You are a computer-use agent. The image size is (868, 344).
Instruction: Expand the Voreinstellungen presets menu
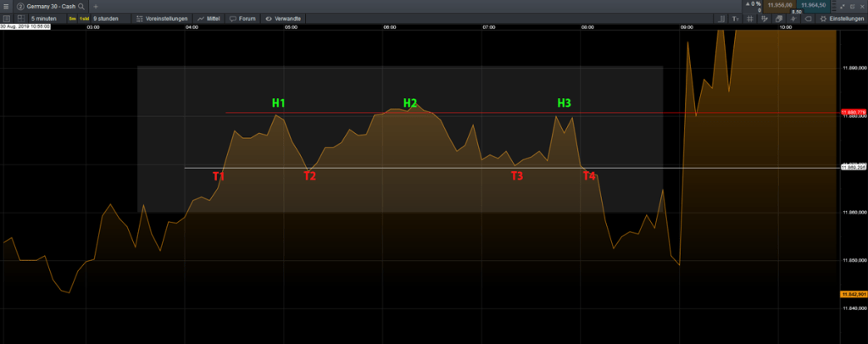[x=162, y=18]
